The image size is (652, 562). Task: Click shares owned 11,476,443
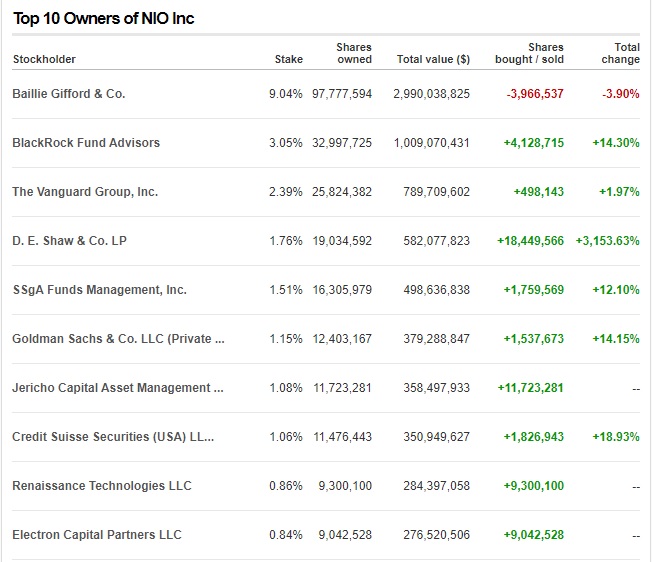point(342,437)
